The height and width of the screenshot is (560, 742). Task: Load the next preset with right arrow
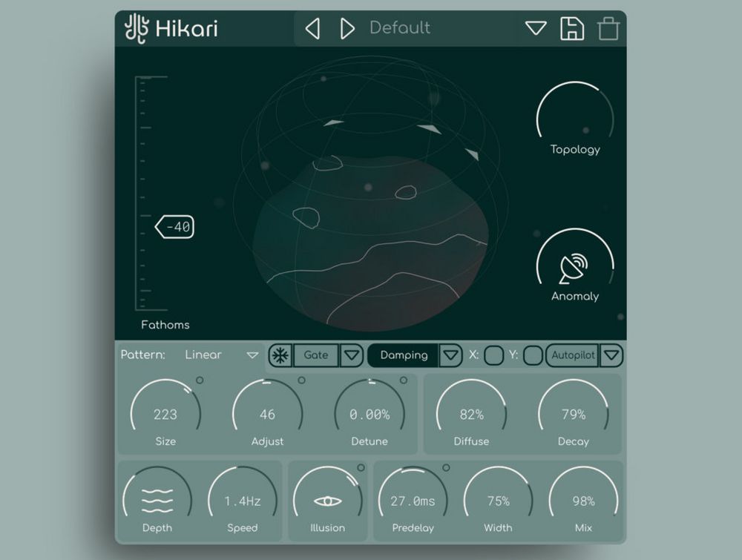[347, 28]
